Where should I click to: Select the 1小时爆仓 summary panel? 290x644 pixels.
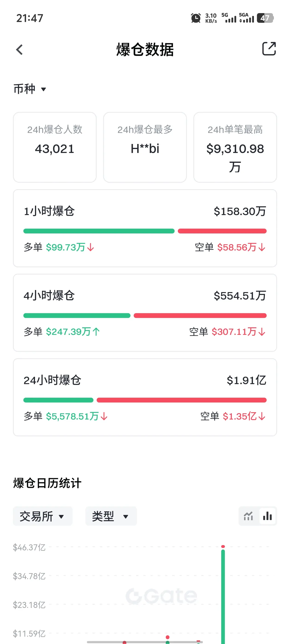coord(145,228)
